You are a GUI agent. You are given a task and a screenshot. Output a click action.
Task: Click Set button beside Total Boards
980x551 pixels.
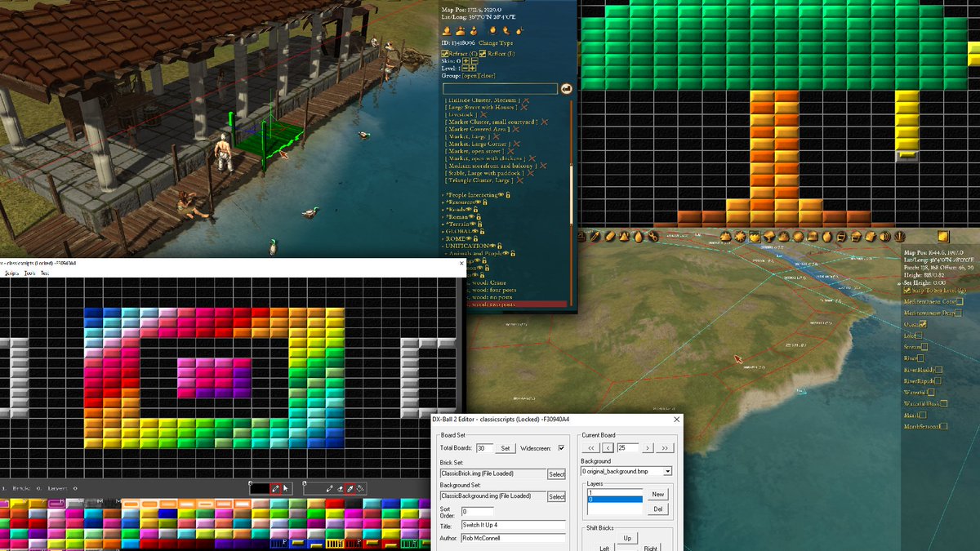506,448
